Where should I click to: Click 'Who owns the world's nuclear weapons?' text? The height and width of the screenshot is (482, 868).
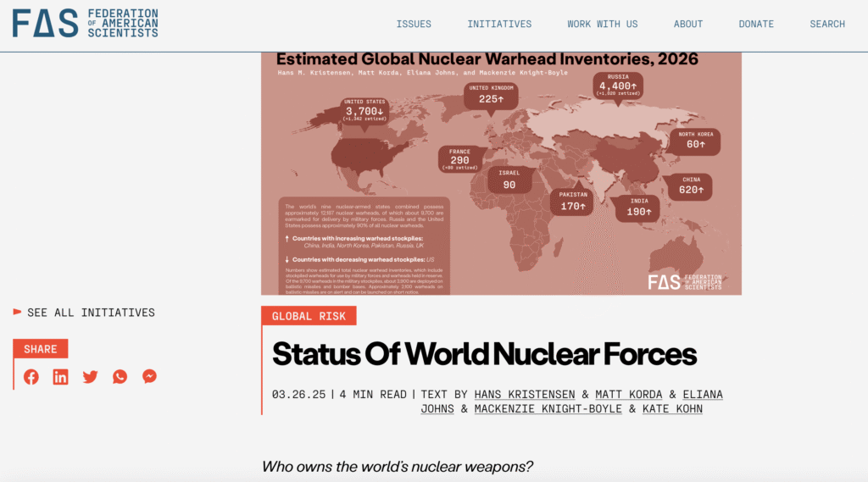pos(397,467)
